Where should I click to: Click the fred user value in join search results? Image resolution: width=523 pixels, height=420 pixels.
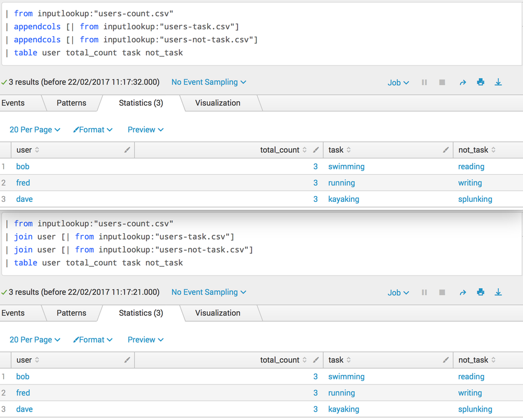click(x=23, y=393)
